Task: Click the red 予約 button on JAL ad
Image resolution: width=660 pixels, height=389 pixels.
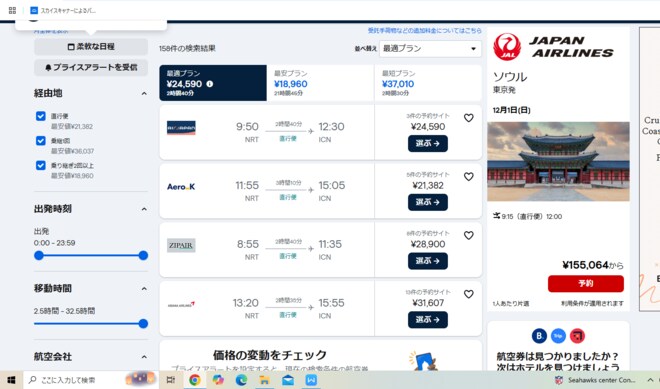Action: [x=585, y=283]
